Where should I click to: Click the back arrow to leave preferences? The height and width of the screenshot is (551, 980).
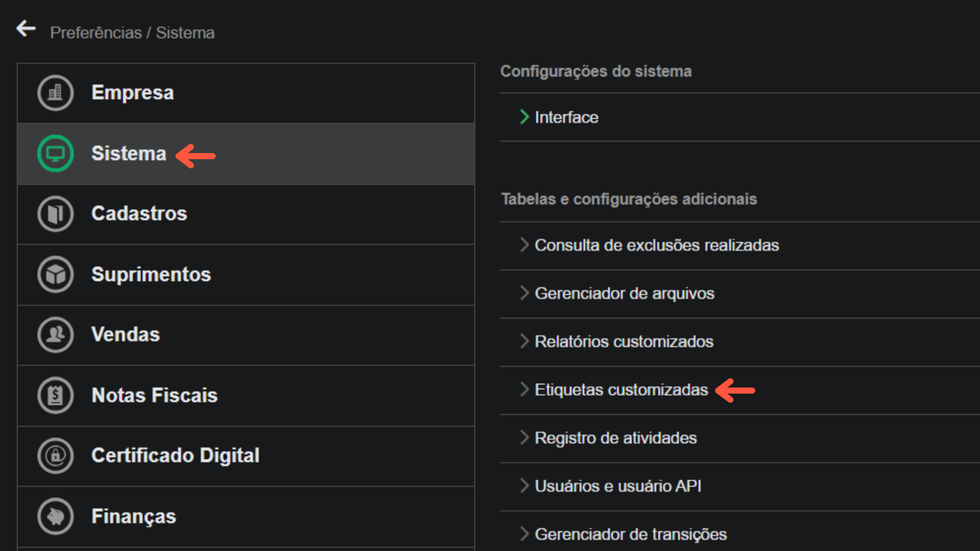coord(26,28)
